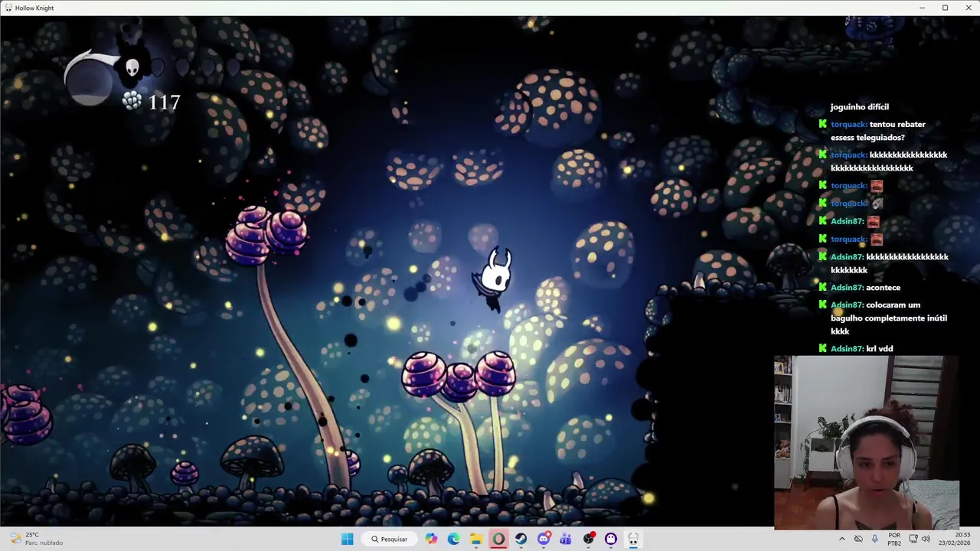Viewport: 980px width, 551px height.
Task: Open Discord from the taskbar
Action: tap(544, 539)
